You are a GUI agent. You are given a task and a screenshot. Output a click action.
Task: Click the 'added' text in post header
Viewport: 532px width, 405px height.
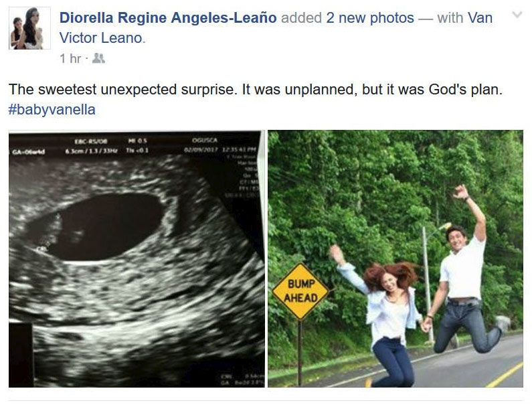pyautogui.click(x=301, y=17)
